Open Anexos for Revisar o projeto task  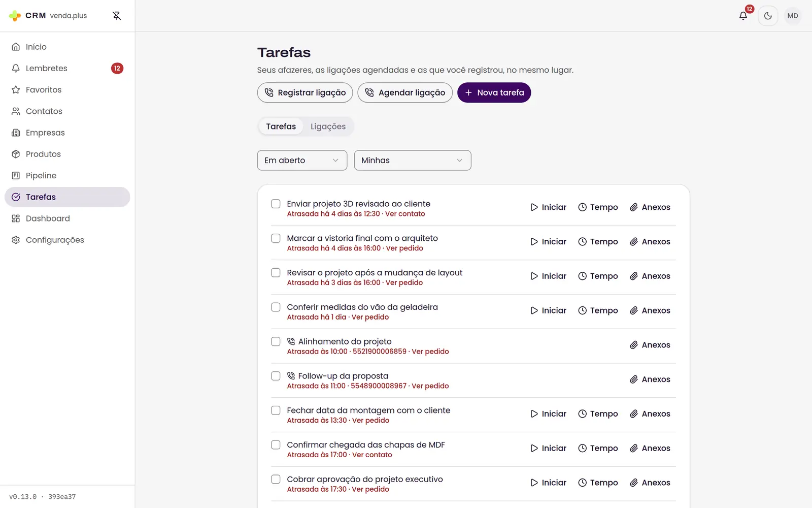[650, 276]
